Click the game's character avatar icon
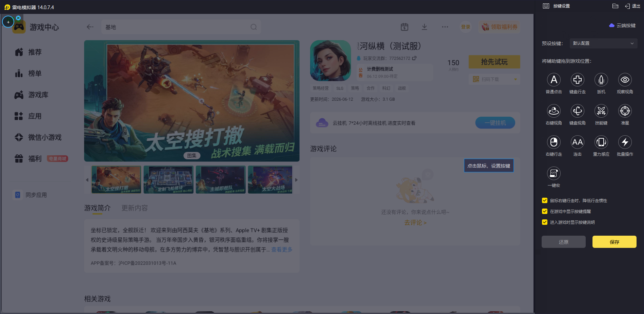 pyautogui.click(x=330, y=61)
